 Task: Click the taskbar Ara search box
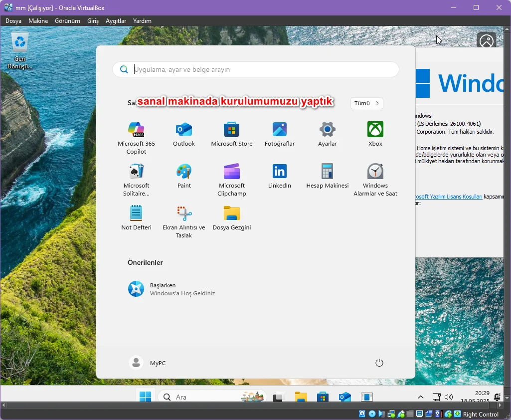point(212,397)
